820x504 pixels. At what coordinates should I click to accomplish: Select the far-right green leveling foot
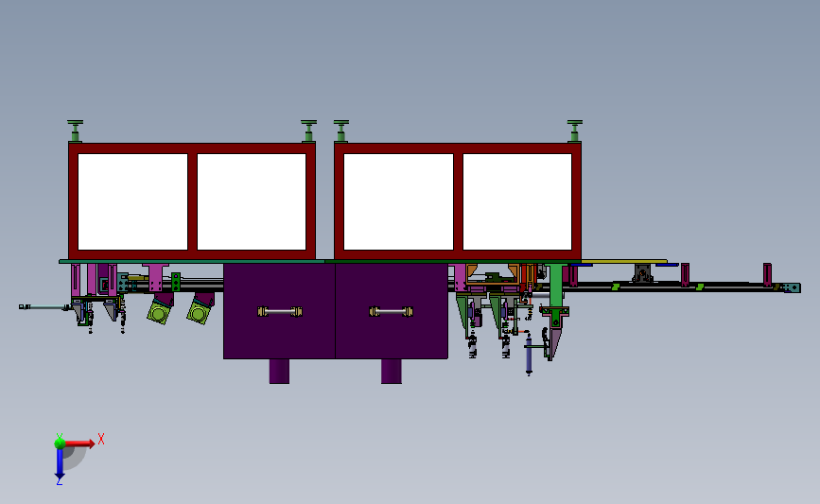(x=575, y=130)
